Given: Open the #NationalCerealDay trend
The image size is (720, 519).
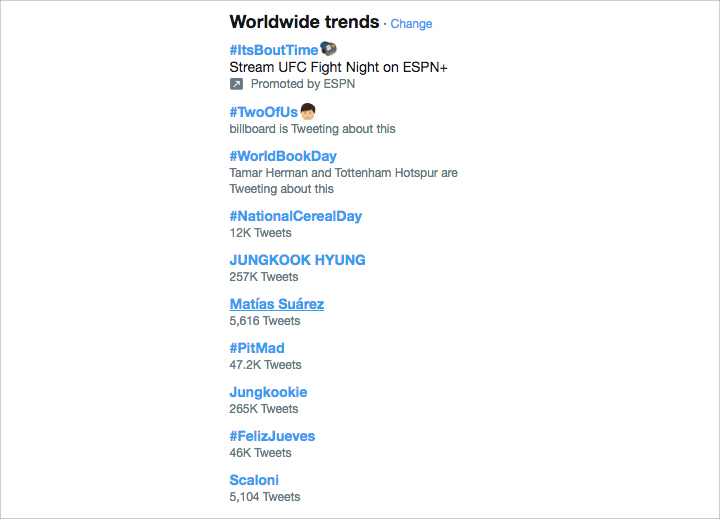Looking at the screenshot, I should click(296, 216).
